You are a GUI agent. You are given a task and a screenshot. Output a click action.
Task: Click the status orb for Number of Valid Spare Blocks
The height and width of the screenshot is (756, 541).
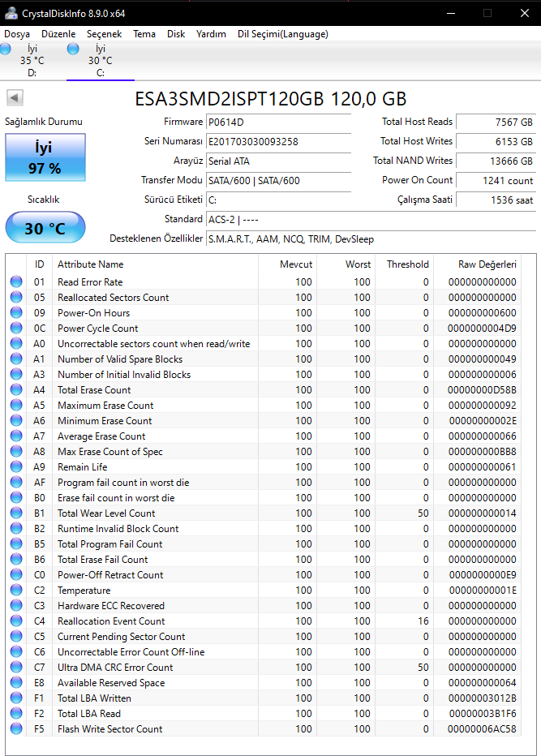[16, 359]
